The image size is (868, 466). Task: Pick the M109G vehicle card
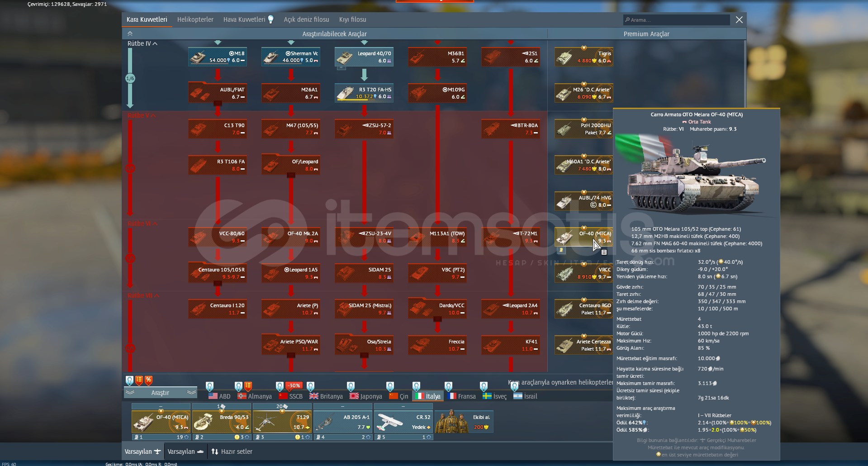pyautogui.click(x=437, y=93)
